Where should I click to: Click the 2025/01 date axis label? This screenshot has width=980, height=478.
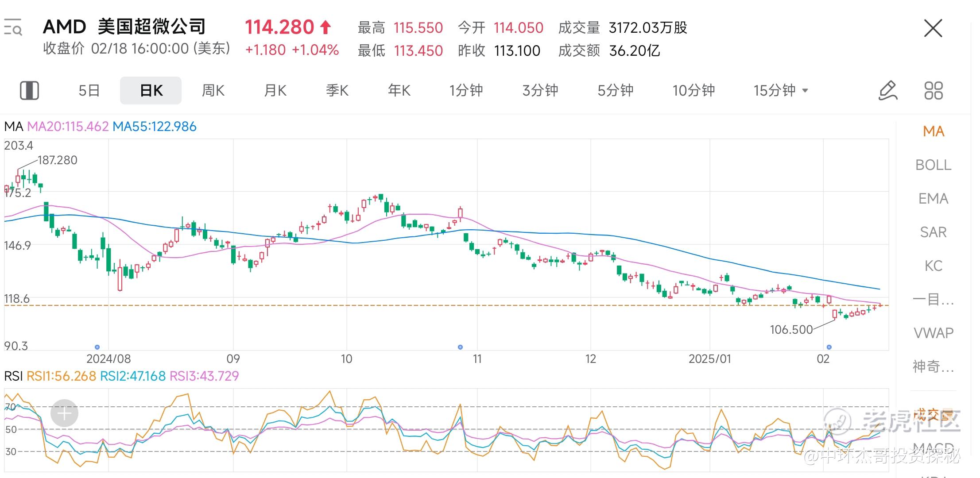(710, 359)
